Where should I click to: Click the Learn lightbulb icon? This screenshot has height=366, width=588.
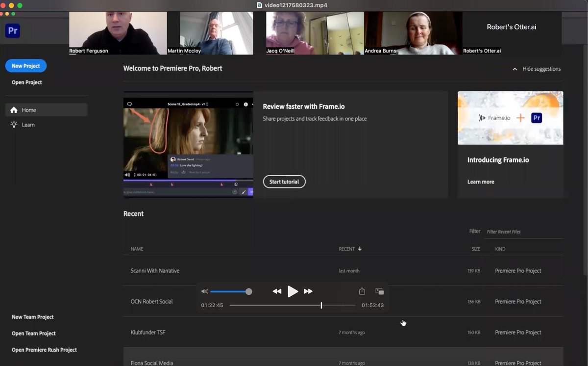click(x=14, y=125)
